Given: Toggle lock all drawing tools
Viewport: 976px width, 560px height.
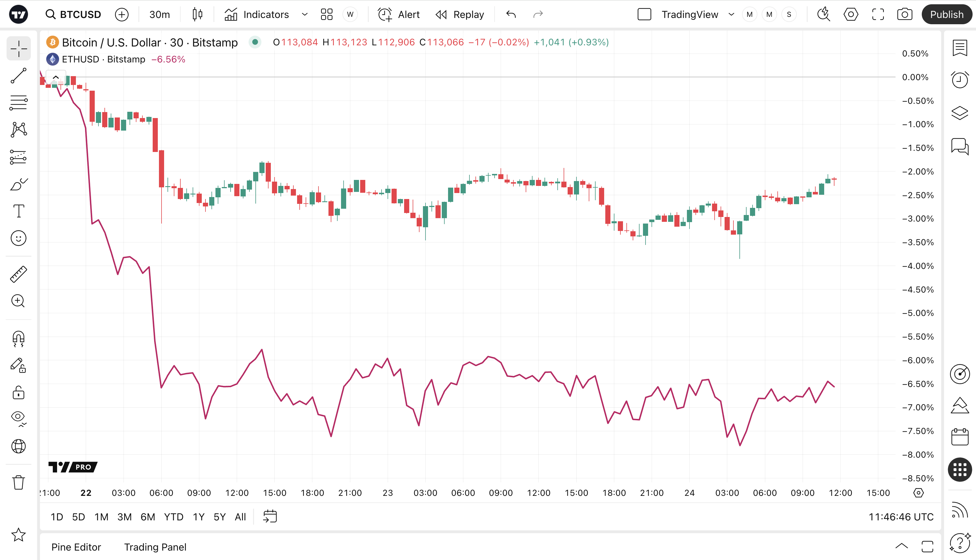Looking at the screenshot, I should point(19,393).
